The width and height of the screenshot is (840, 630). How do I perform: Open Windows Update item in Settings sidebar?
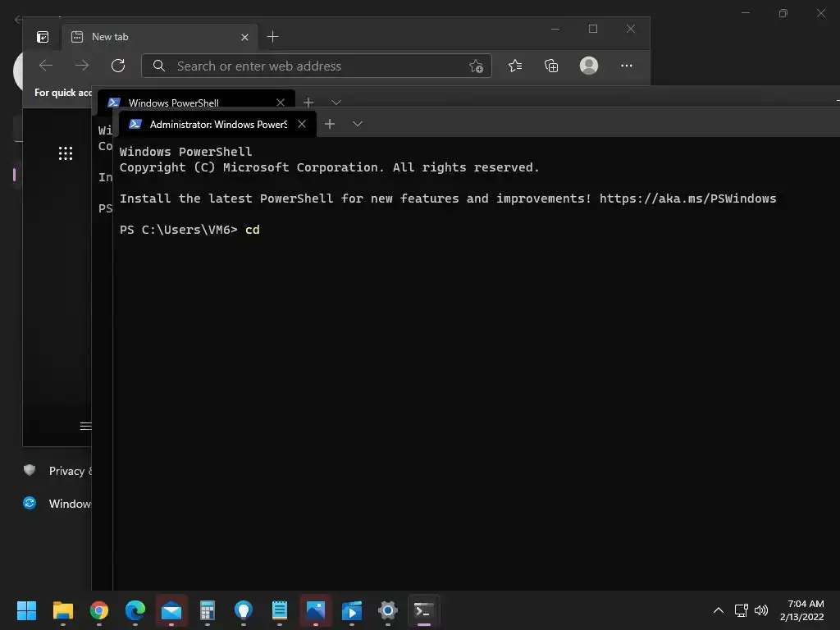coord(57,504)
